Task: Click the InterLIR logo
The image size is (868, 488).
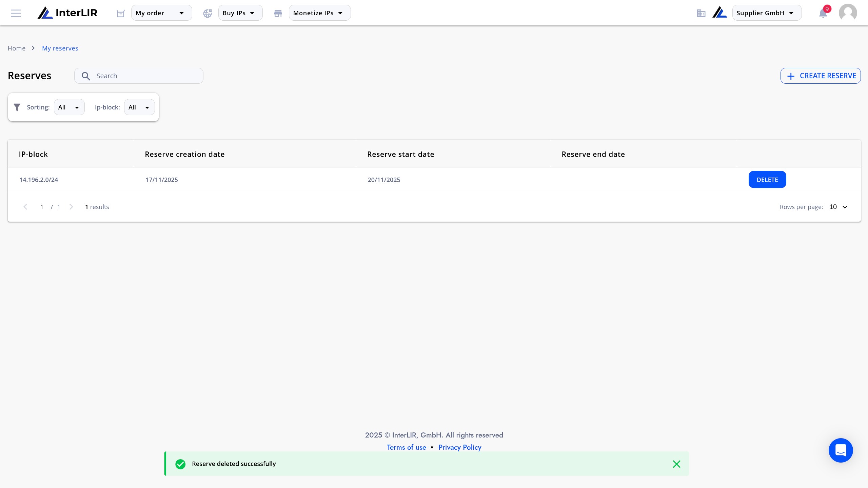Action: coord(67,13)
